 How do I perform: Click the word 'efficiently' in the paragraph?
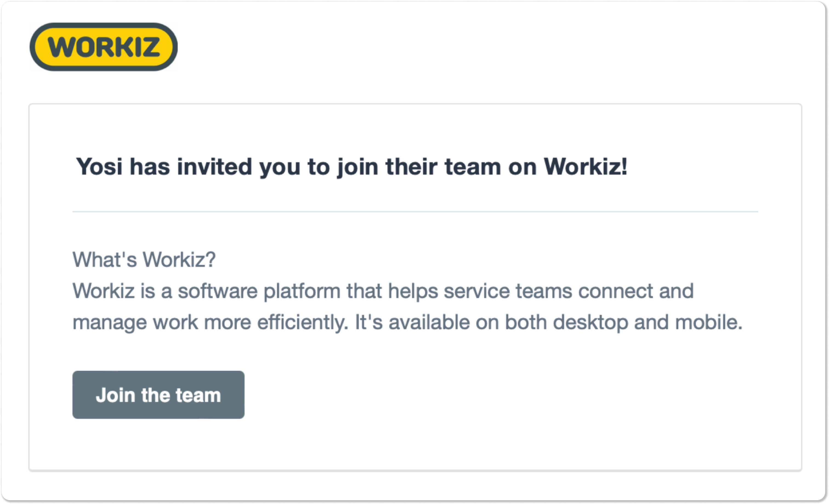(x=302, y=322)
